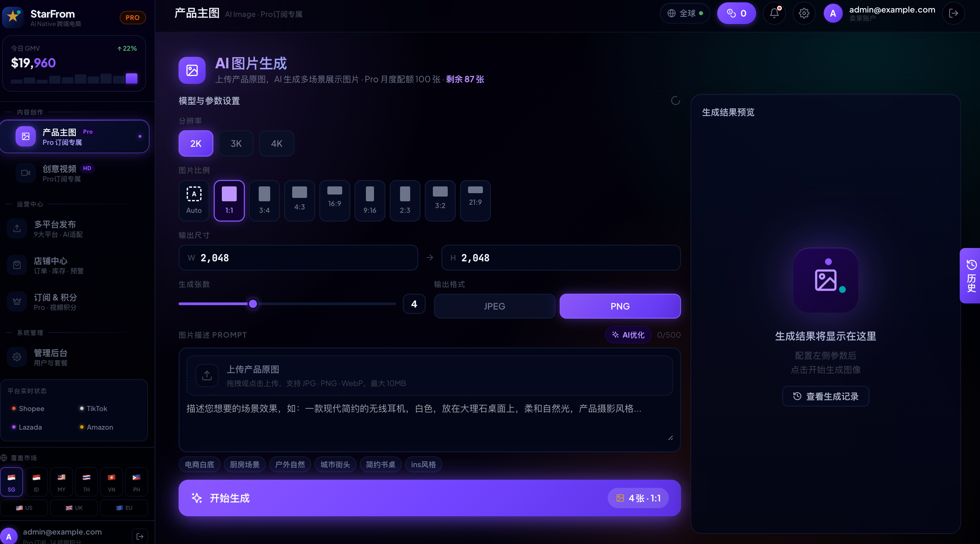980x544 pixels.
Task: Choose 3:2 aspect ratio
Action: pos(440,201)
